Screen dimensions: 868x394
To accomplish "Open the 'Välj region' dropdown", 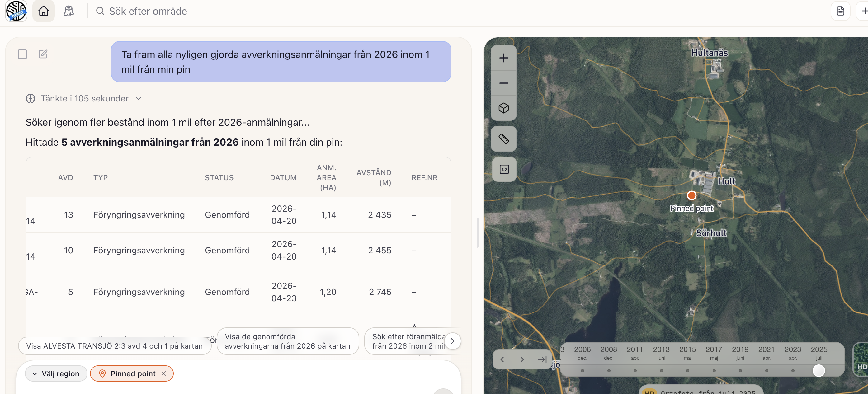I will (56, 373).
